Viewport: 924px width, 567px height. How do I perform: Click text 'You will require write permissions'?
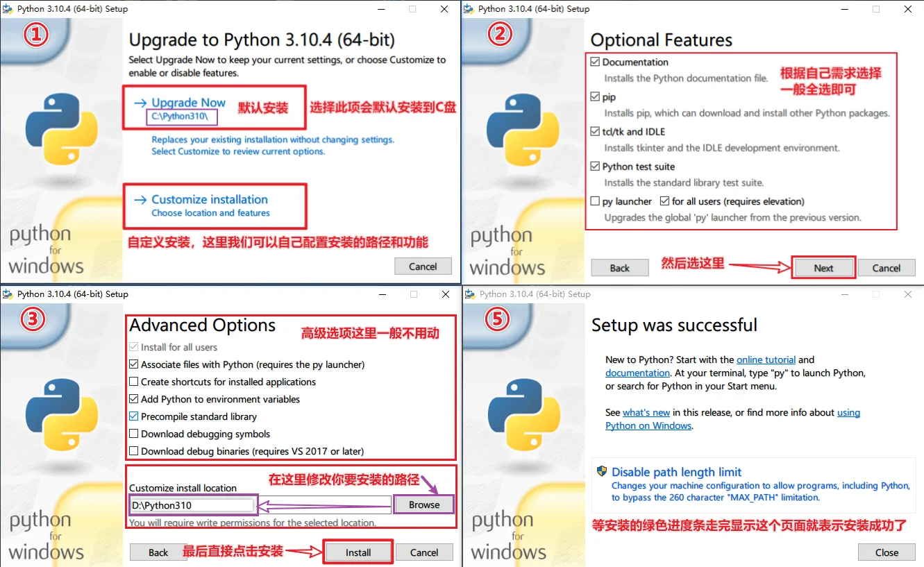click(253, 523)
